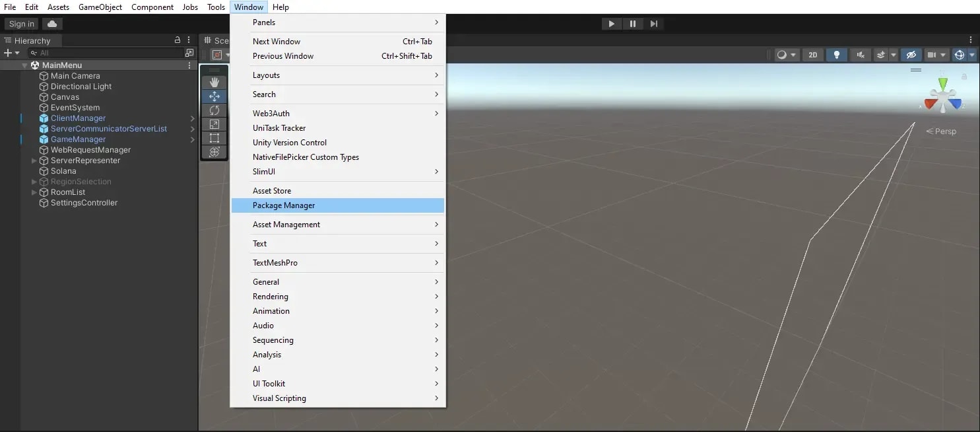
Task: Click the Step forward button
Action: pyautogui.click(x=654, y=24)
